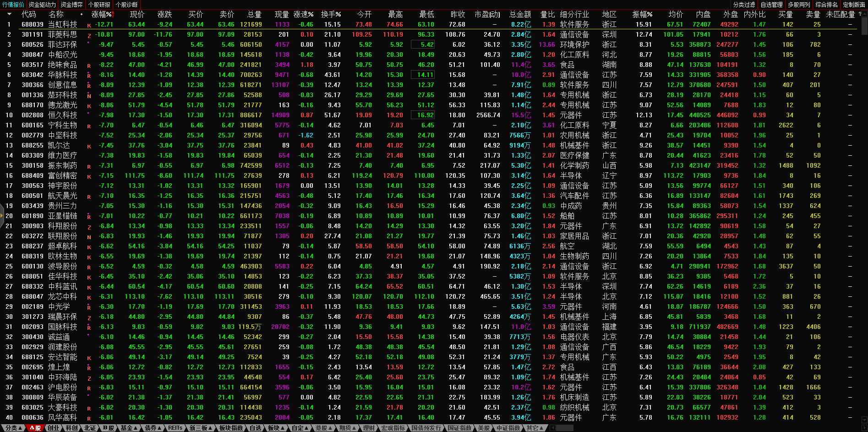Click the N marker beside 联翔股份
Screen dimensions: 868x432
tap(89, 237)
